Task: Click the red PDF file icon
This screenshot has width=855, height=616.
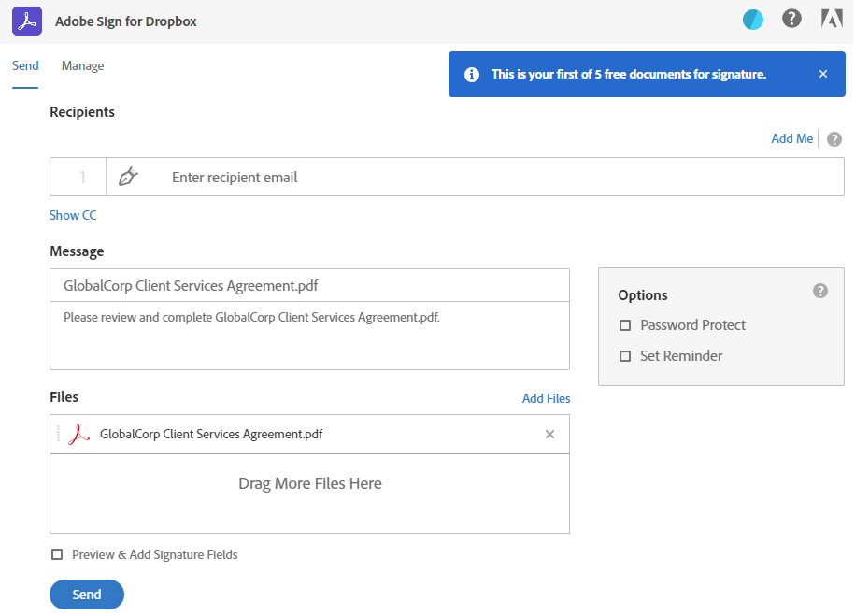Action: (78, 435)
